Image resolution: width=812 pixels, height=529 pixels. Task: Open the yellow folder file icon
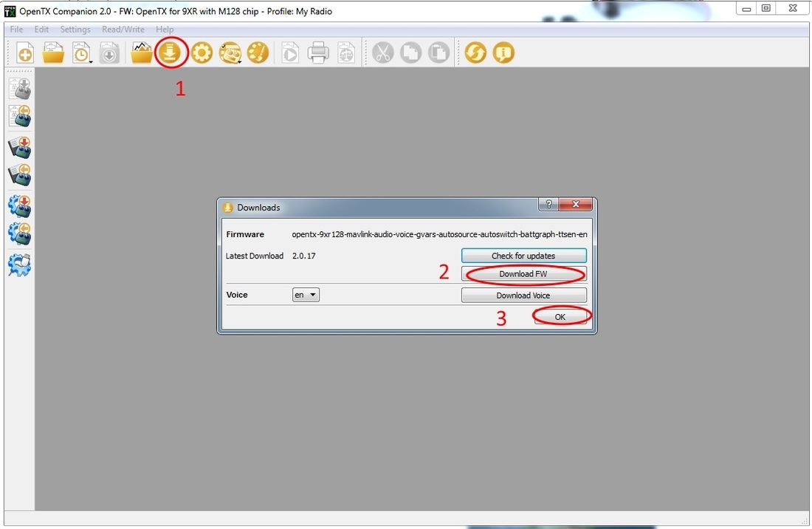[53, 53]
